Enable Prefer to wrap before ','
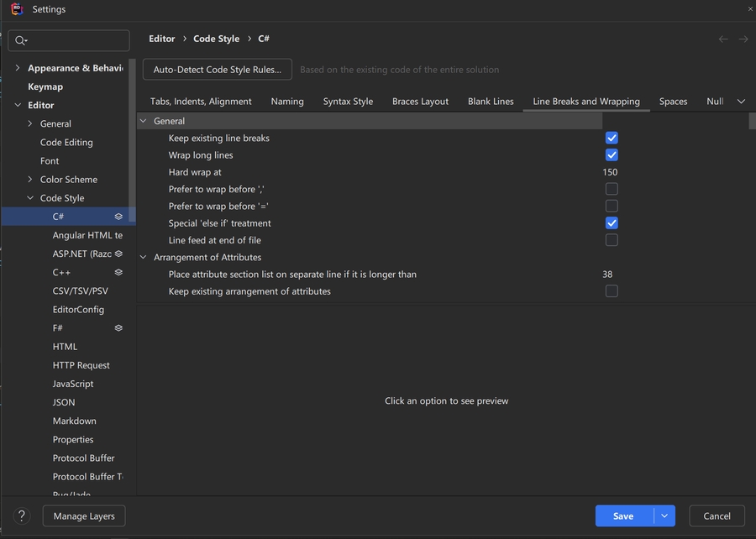Screen dimensions: 756x539 [612, 189]
